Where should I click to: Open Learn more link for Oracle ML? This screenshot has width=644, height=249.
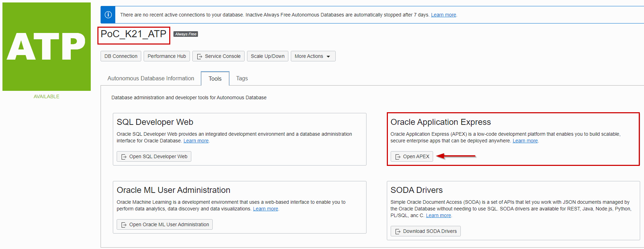click(x=266, y=209)
